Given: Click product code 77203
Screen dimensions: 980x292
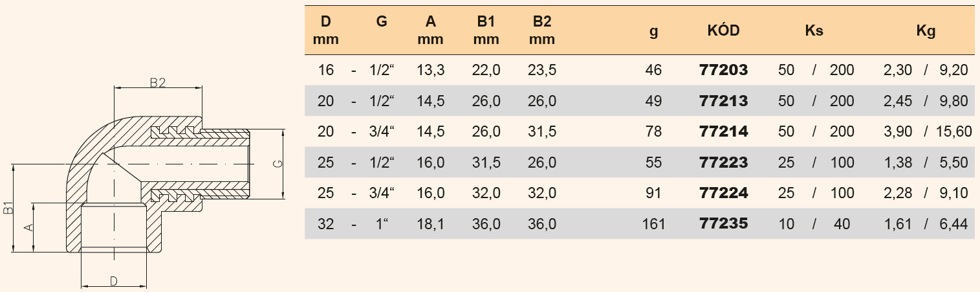Looking at the screenshot, I should pyautogui.click(x=723, y=70).
